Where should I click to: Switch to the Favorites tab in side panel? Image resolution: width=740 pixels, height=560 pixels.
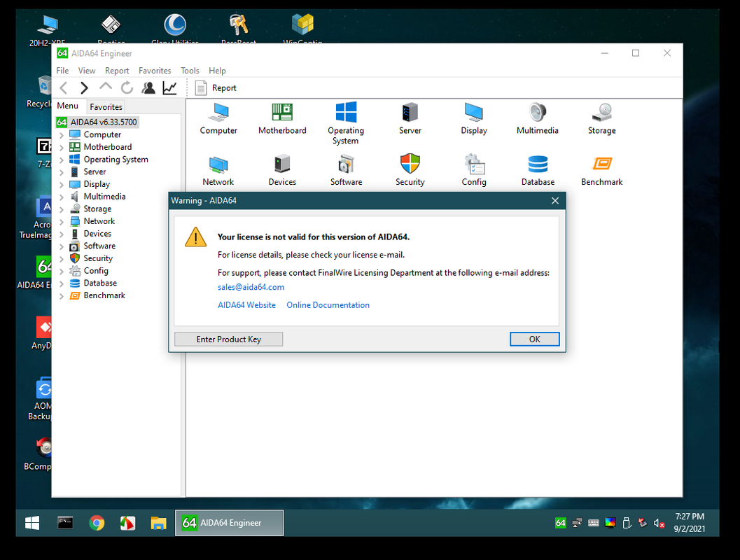click(106, 107)
